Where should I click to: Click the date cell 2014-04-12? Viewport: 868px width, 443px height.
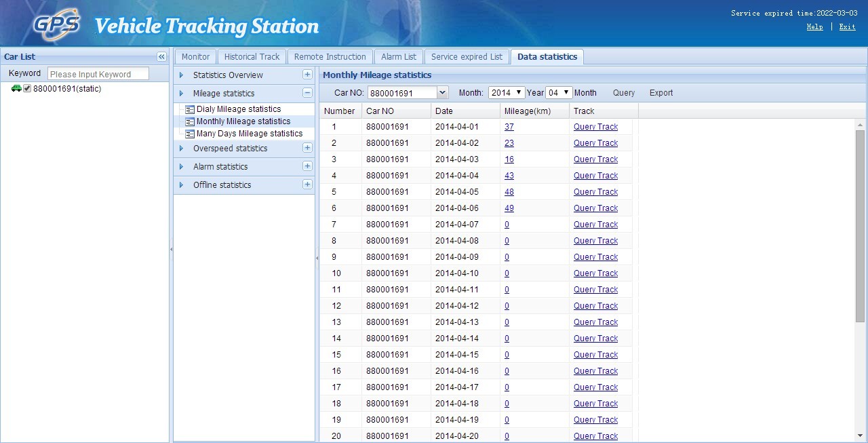pos(457,306)
